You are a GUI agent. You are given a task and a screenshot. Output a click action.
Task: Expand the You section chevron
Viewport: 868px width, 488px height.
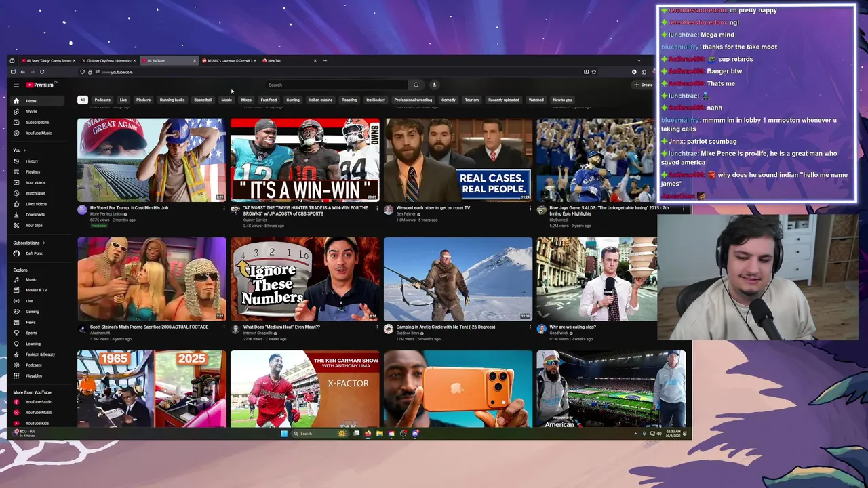tap(24, 150)
